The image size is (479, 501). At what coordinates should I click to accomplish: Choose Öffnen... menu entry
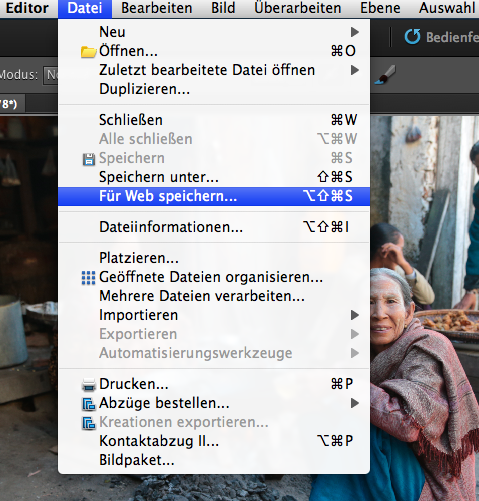[x=214, y=51]
